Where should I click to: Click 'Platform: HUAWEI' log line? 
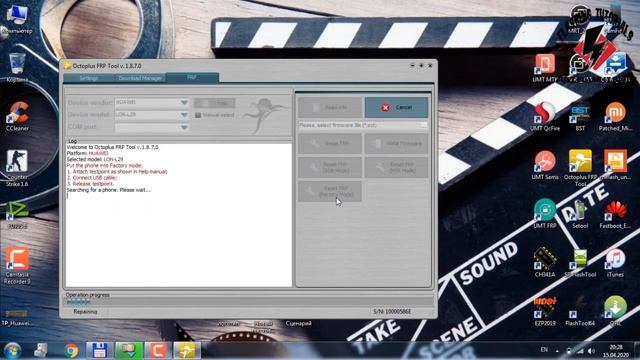pyautogui.click(x=87, y=153)
